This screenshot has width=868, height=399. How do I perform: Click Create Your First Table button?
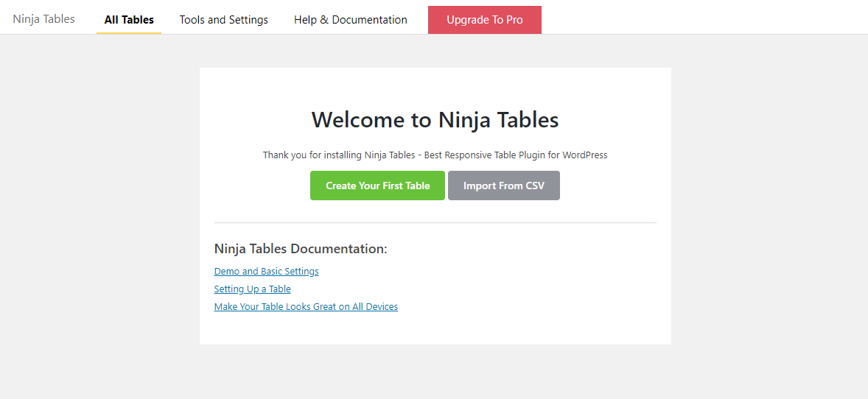[x=377, y=186]
